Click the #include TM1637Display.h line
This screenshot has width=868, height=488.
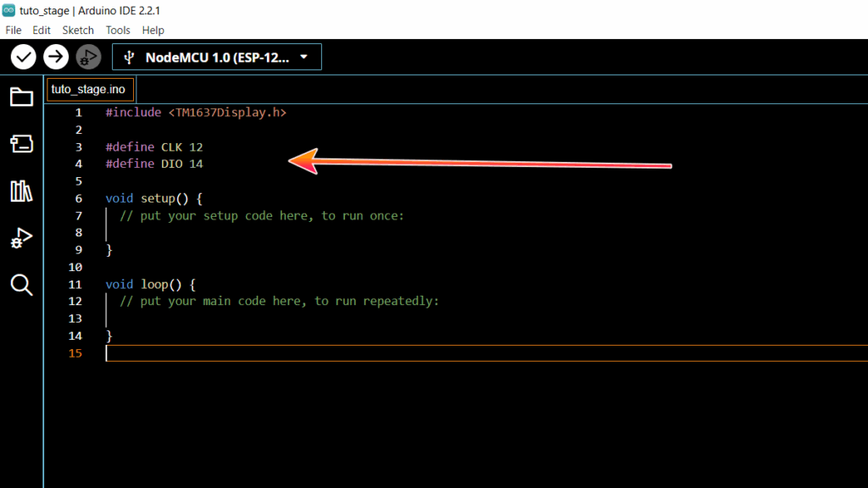tap(196, 113)
